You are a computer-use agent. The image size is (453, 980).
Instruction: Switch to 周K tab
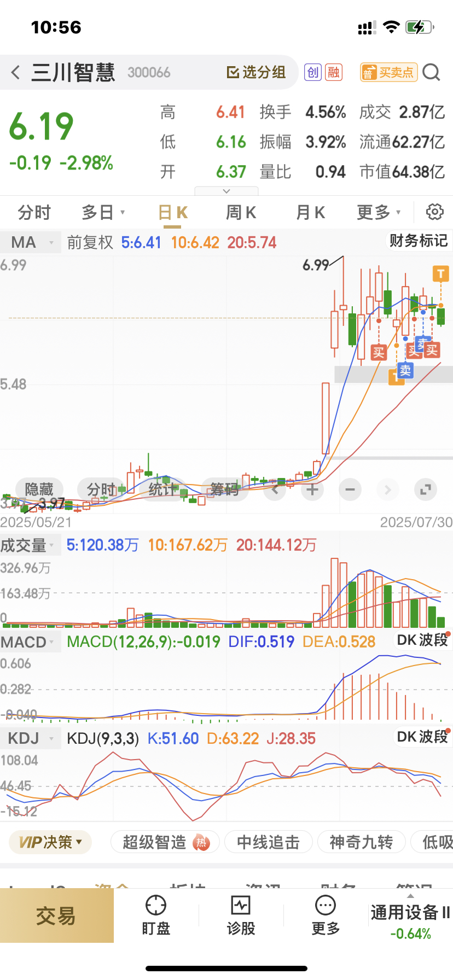[x=241, y=212]
